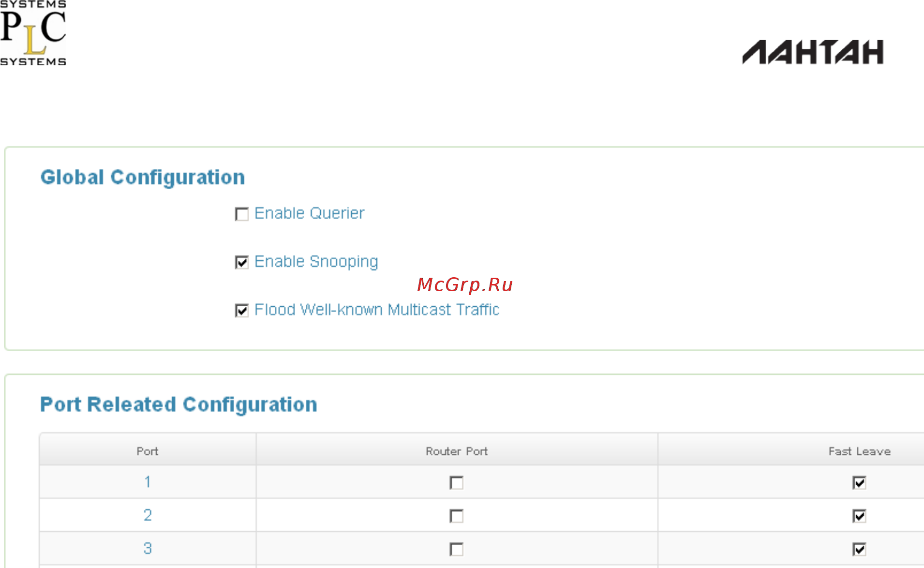
Task: Click the Lantan brand logo
Action: [x=813, y=52]
